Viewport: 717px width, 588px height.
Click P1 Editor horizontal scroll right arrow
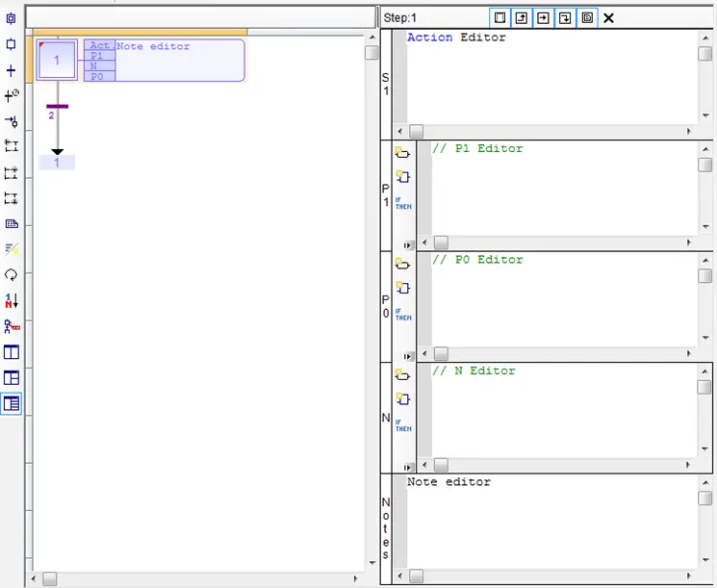coord(689,243)
